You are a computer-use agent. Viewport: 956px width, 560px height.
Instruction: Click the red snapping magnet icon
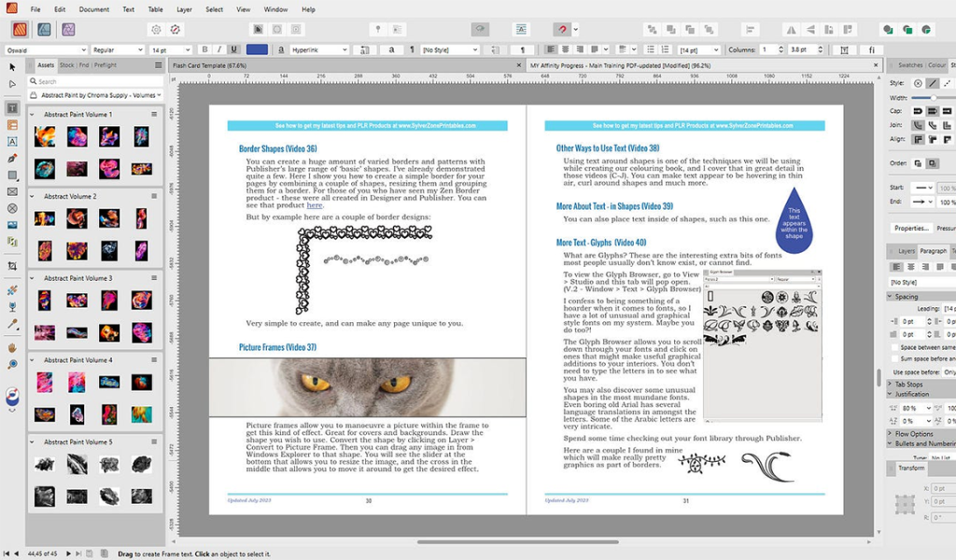[x=562, y=29]
